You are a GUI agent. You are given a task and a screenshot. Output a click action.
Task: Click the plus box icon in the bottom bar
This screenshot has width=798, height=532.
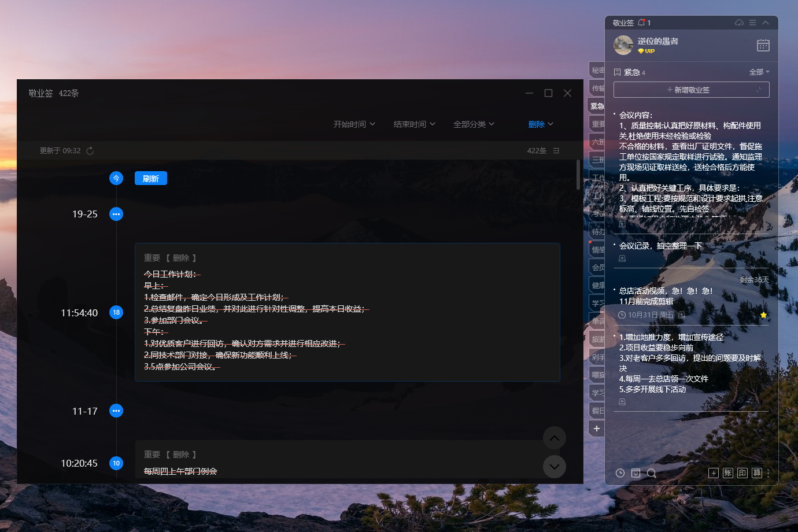pyautogui.click(x=714, y=473)
